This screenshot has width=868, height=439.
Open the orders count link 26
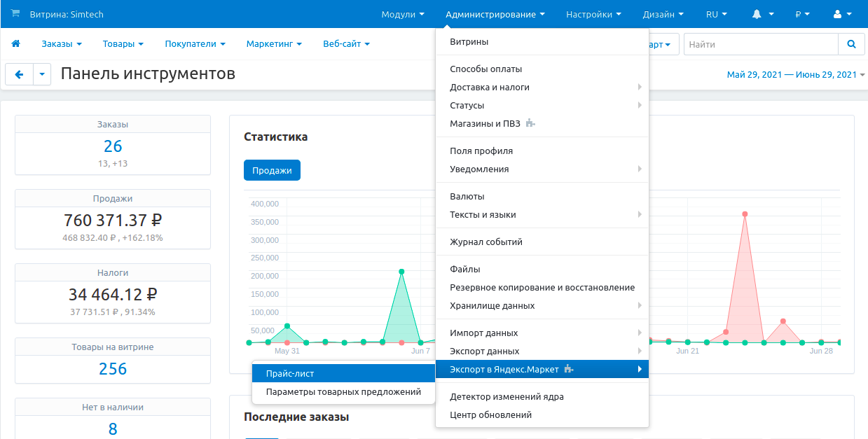click(x=113, y=146)
